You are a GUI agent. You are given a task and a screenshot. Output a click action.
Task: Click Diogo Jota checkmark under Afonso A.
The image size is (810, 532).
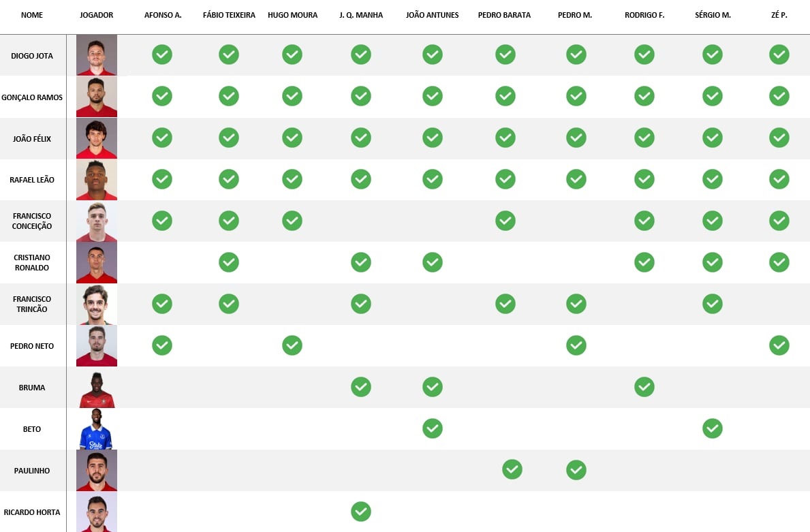pyautogui.click(x=161, y=54)
